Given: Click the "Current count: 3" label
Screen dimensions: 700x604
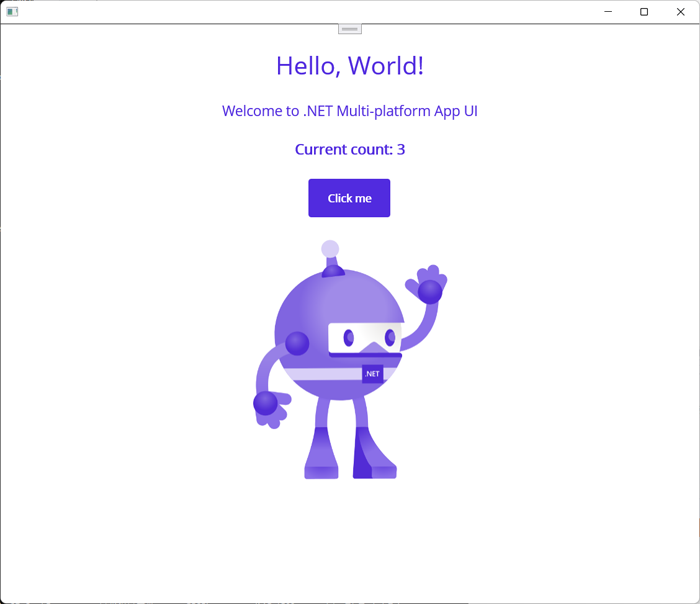Looking at the screenshot, I should tap(350, 150).
